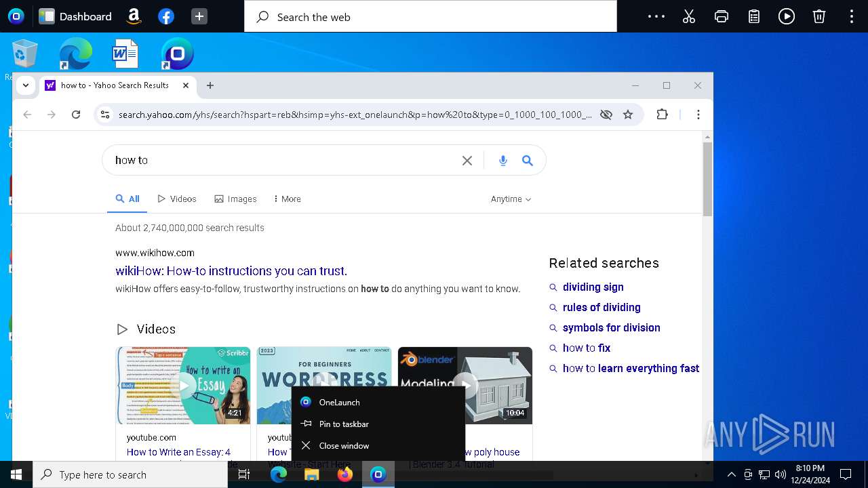This screenshot has width=868, height=488.
Task: Focus the Search the web field
Action: 431,17
